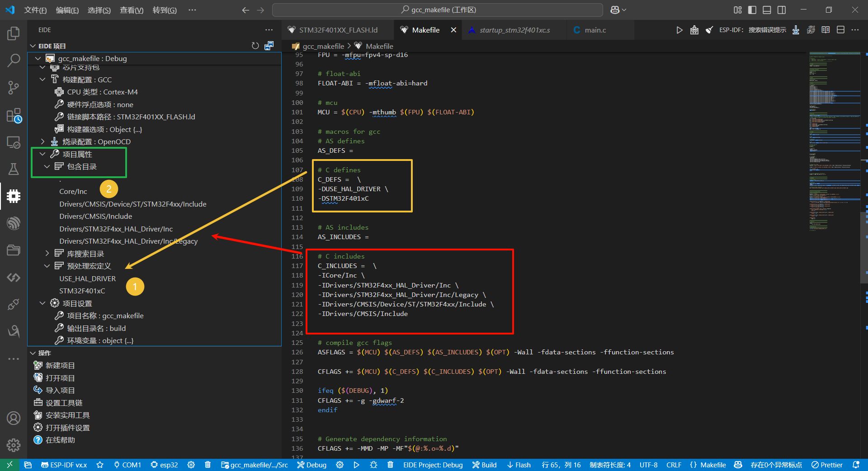This screenshot has height=471, width=868.
Task: Click the Flash button in status bar
Action: coord(519,465)
